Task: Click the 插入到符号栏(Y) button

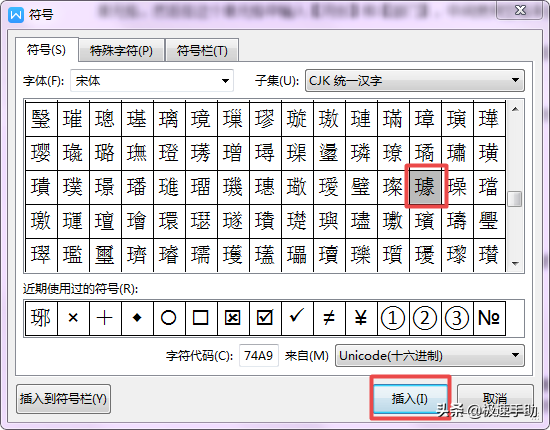Action: click(63, 399)
